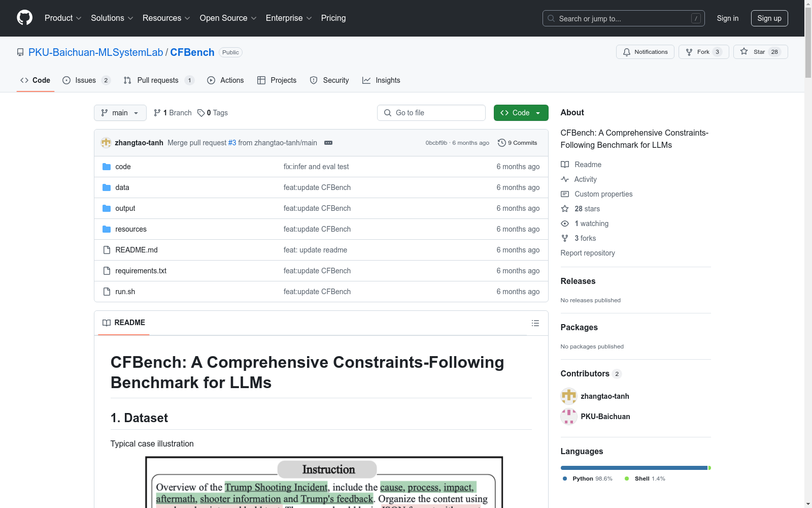Open the Insights tab
Image resolution: width=812 pixels, height=508 pixels.
[x=381, y=80]
